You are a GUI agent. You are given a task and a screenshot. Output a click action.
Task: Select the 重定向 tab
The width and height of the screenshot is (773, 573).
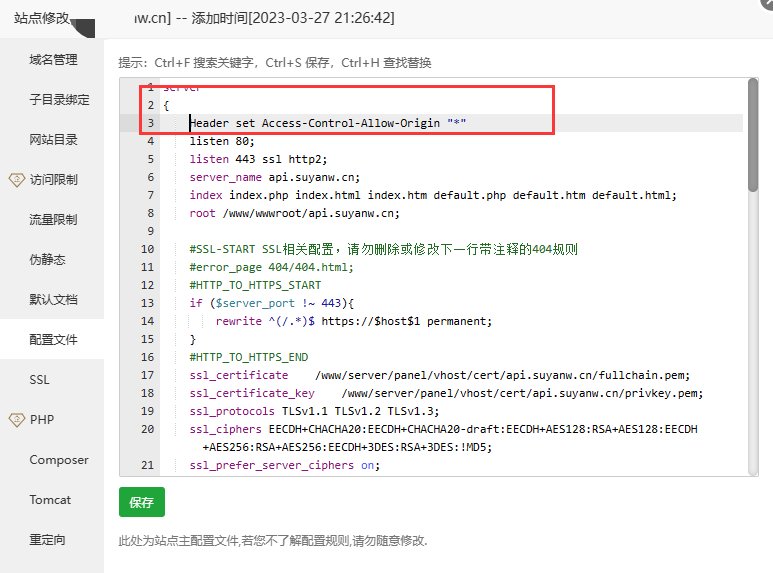point(46,540)
